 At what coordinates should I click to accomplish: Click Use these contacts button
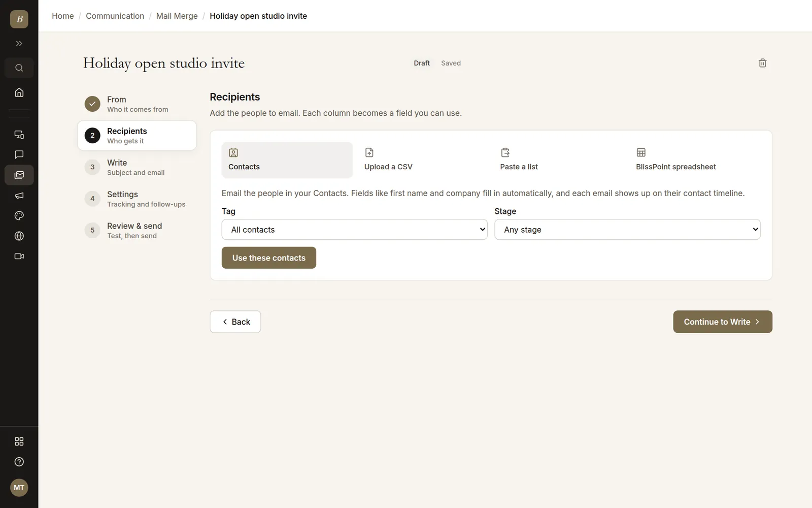[269, 258]
